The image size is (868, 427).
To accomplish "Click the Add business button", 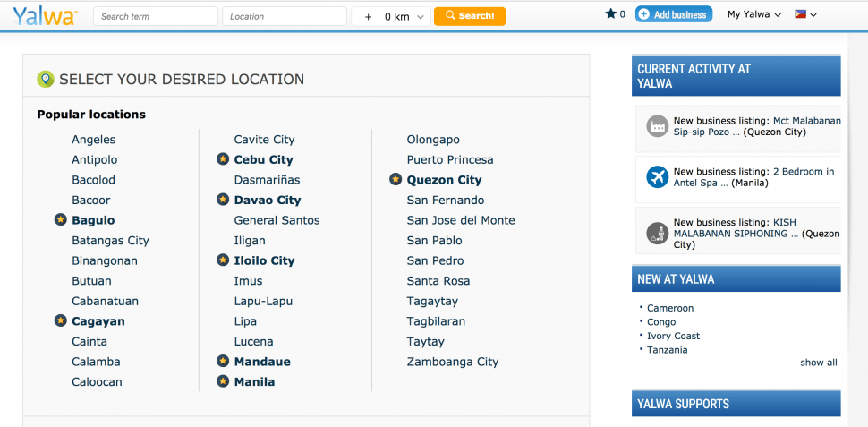I will coord(674,14).
